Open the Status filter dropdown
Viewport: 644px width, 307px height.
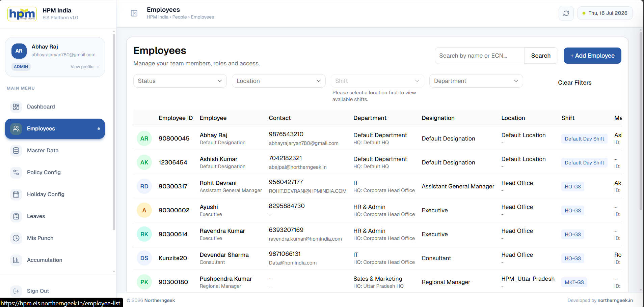tap(180, 81)
